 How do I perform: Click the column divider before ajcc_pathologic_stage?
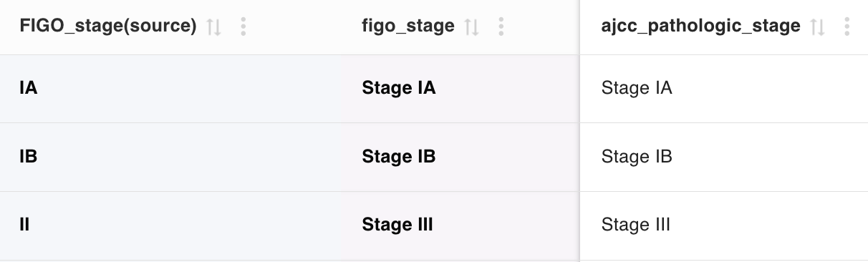579,131
